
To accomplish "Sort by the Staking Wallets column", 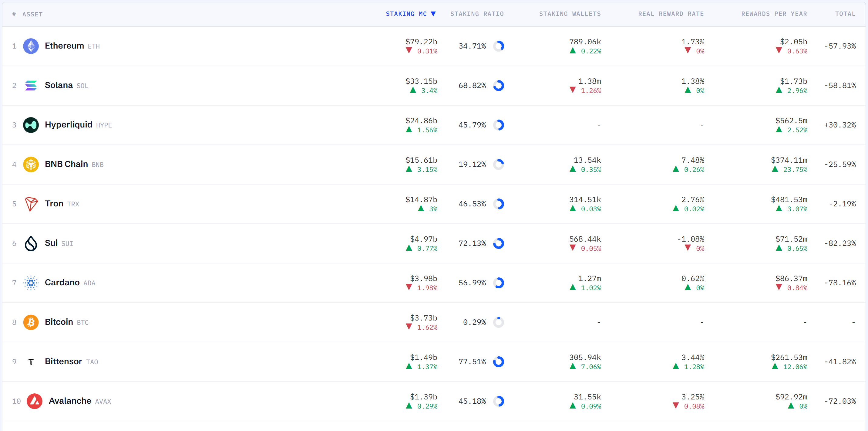I will [570, 14].
